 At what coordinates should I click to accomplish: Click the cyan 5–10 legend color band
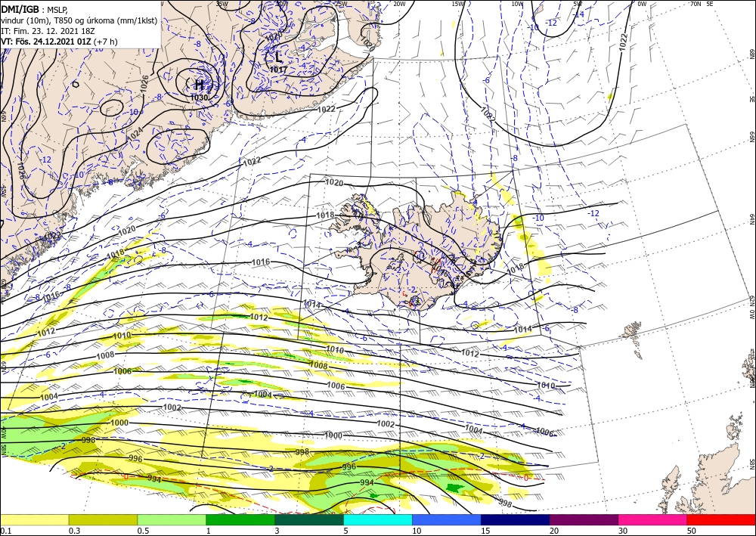[378, 519]
